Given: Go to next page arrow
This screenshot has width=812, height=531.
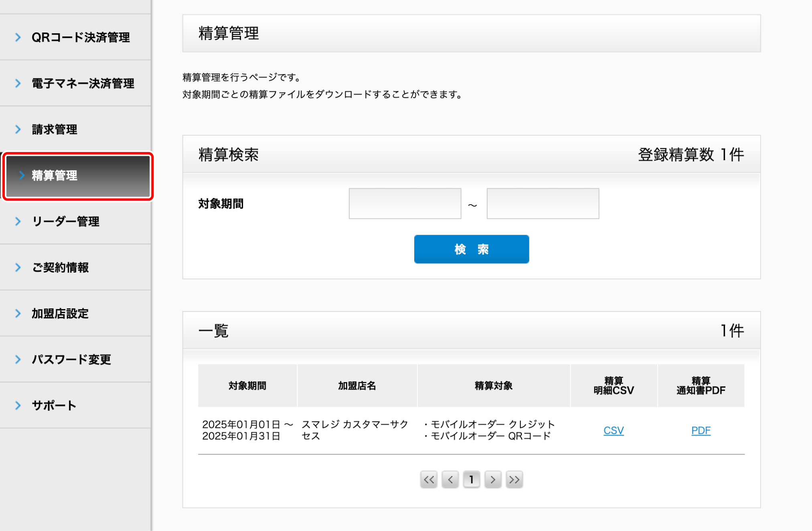Looking at the screenshot, I should click(x=493, y=479).
